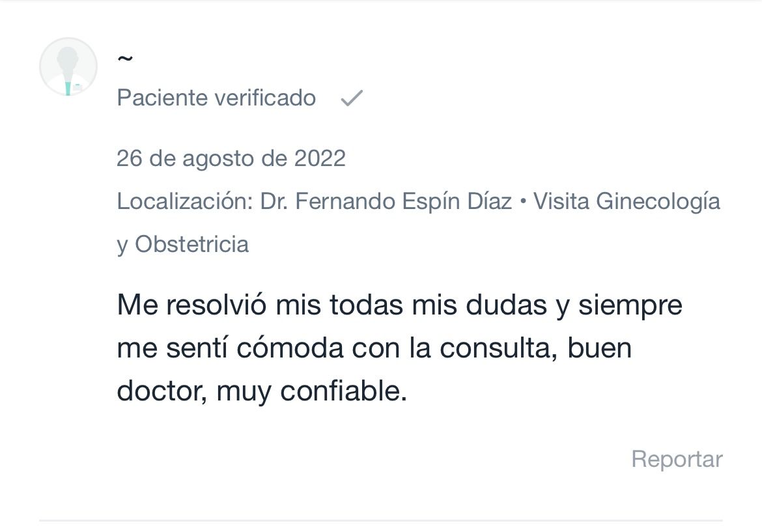Click the year 2022 in date

[x=320, y=158]
